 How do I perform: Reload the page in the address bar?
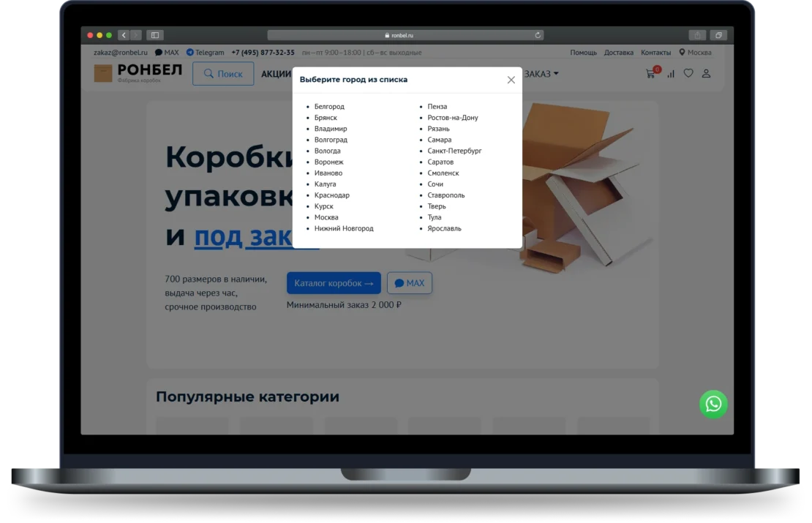(x=538, y=35)
